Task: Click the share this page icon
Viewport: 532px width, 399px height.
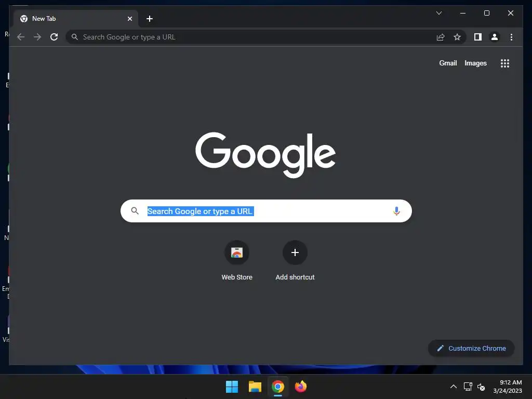Action: (441, 37)
